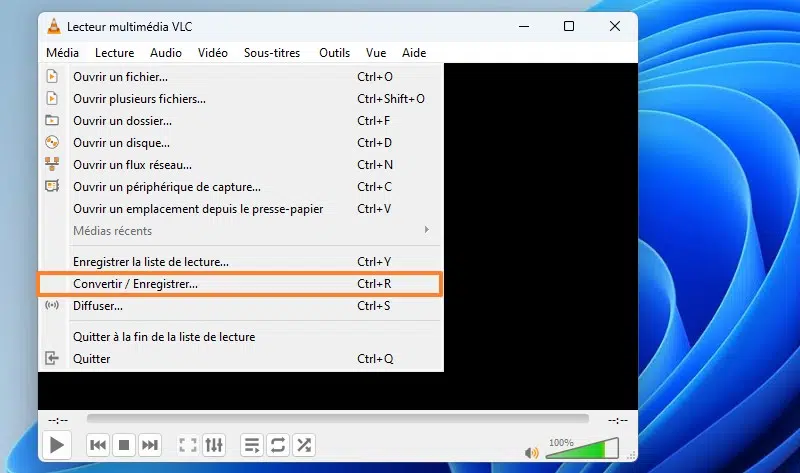This screenshot has width=800, height=473.
Task: Show the playlist icon
Action: point(252,445)
